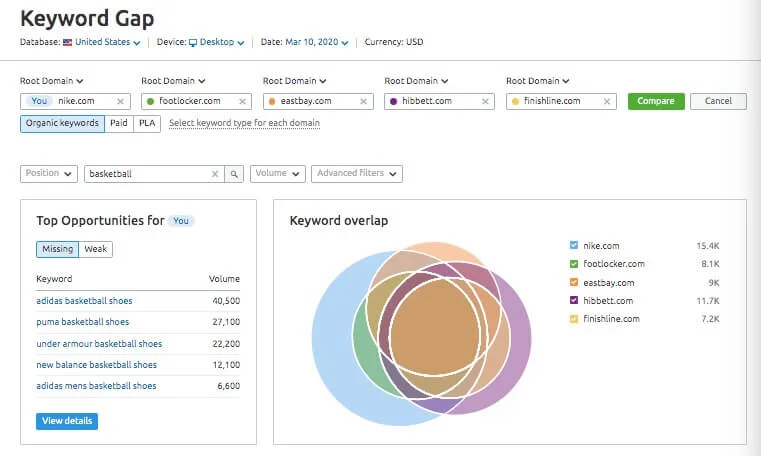Clear the basketball filter text
The width and height of the screenshot is (761, 456).
point(214,174)
